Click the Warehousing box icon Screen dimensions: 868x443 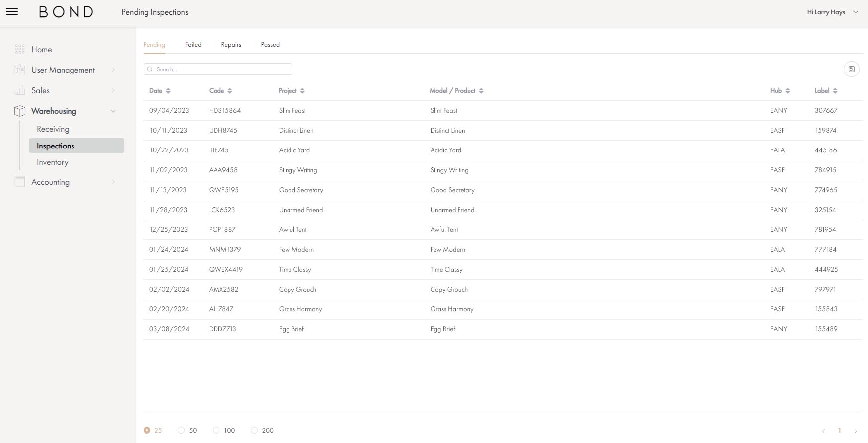pyautogui.click(x=20, y=111)
